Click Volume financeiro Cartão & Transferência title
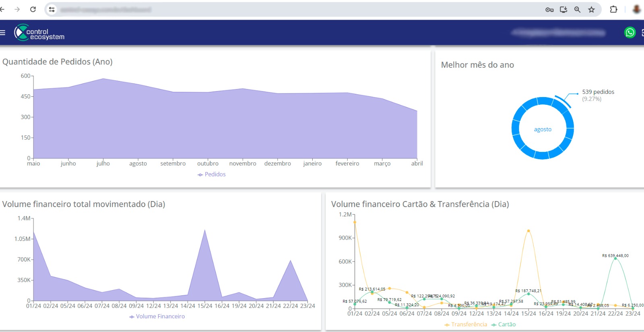644x332 pixels. [420, 204]
